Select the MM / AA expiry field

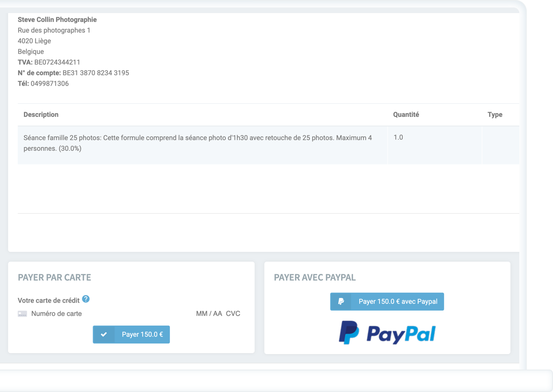pos(209,314)
